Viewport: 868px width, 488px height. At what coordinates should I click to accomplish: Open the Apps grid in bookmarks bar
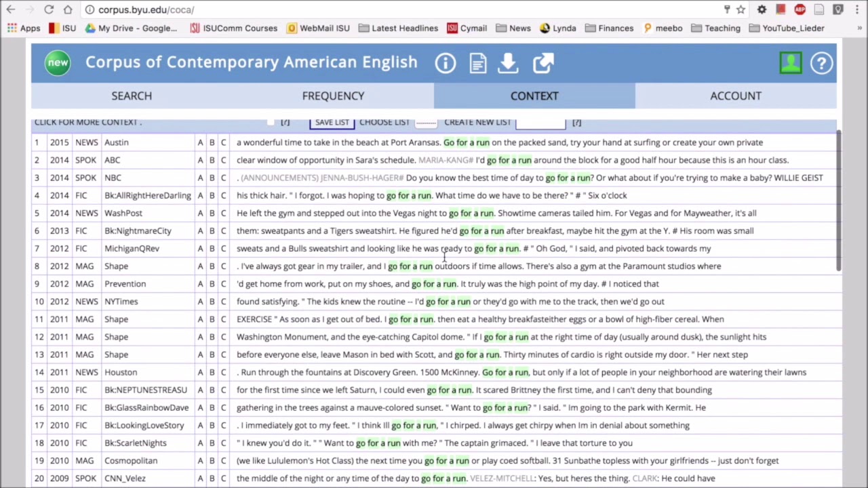click(24, 28)
